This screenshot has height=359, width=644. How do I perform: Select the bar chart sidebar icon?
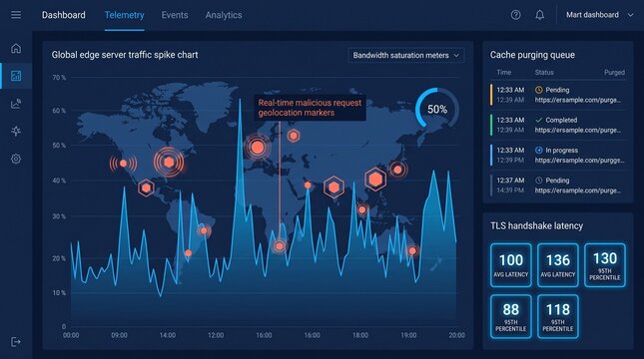pos(16,76)
